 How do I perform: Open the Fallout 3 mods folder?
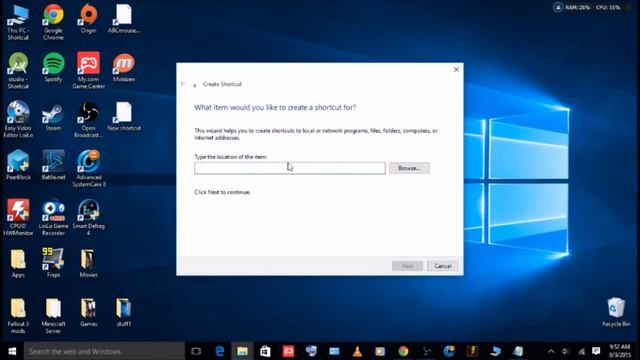click(x=18, y=316)
